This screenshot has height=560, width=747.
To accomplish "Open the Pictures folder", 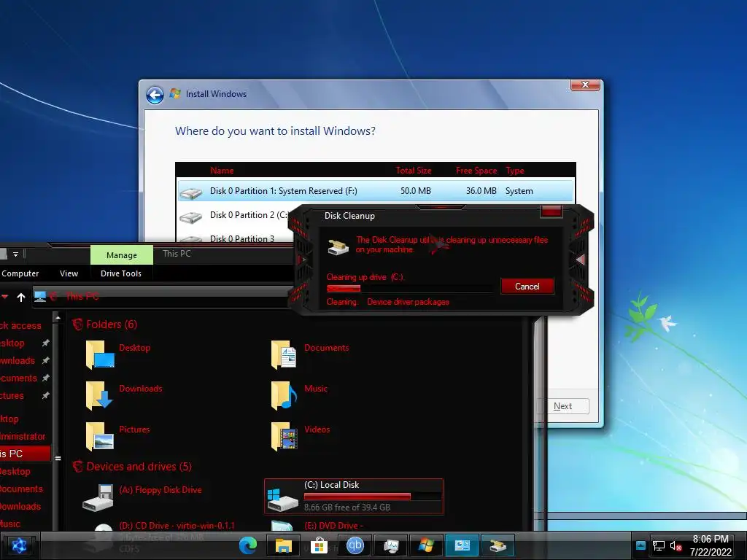I will pyautogui.click(x=117, y=436).
